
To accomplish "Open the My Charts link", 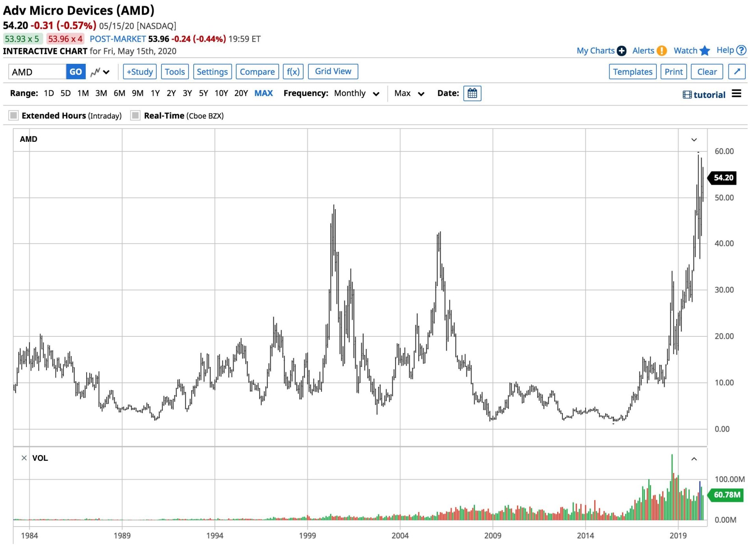I will [x=595, y=51].
